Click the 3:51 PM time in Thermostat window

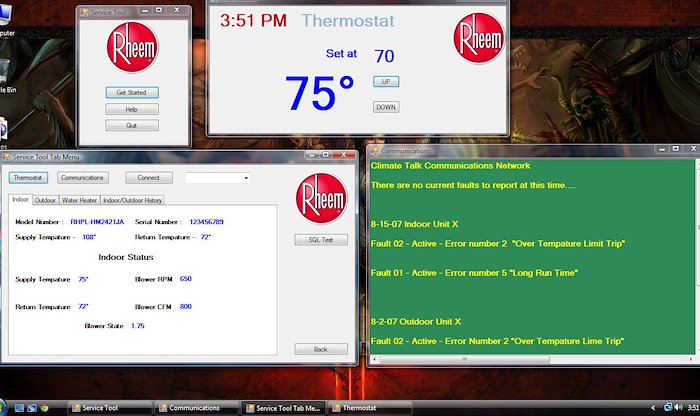pos(253,21)
